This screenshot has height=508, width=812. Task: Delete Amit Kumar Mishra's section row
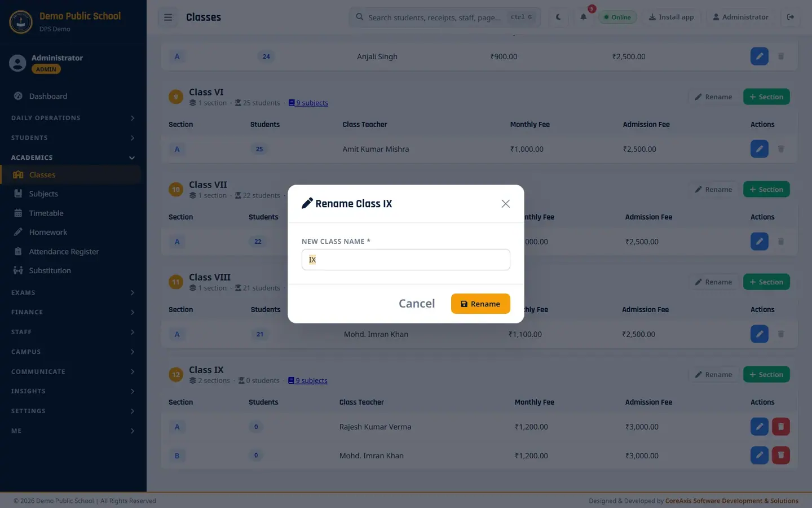(781, 149)
